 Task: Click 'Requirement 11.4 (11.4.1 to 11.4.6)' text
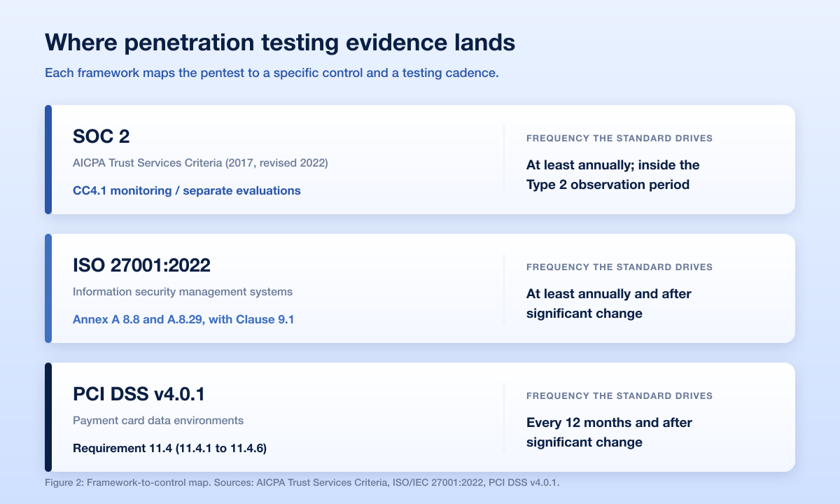[x=169, y=448]
